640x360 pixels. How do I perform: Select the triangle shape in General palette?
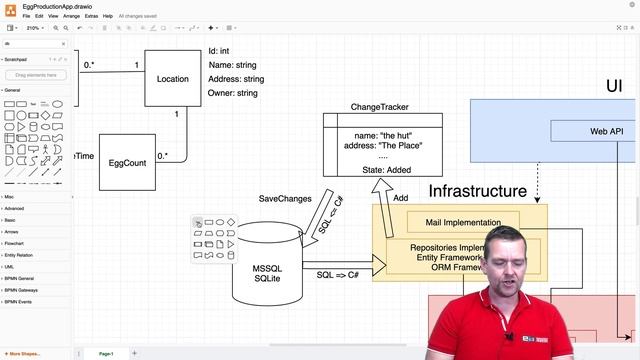tap(21, 127)
